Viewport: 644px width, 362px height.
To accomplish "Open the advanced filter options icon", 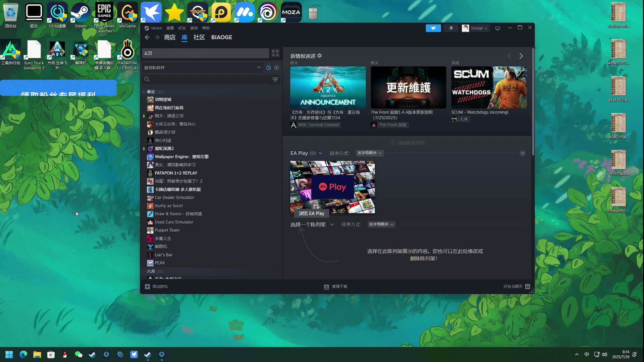I will [x=275, y=79].
